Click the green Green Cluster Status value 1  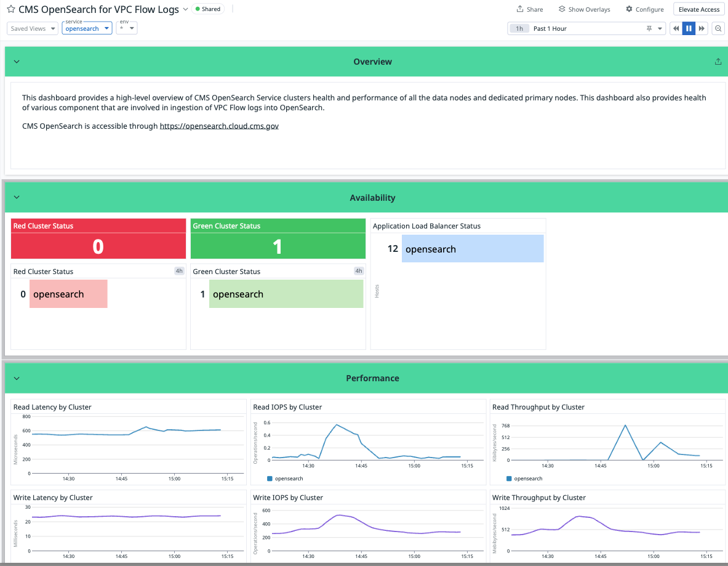pos(277,246)
